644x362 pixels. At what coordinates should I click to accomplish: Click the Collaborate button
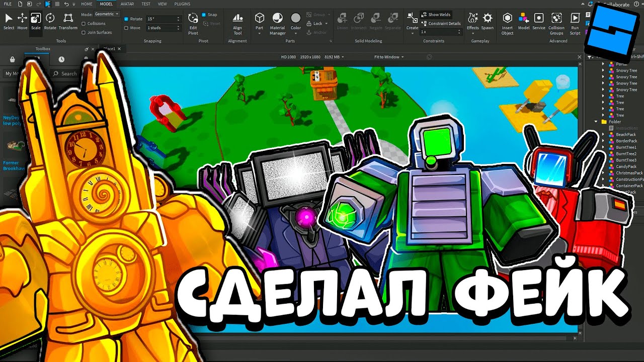click(615, 5)
